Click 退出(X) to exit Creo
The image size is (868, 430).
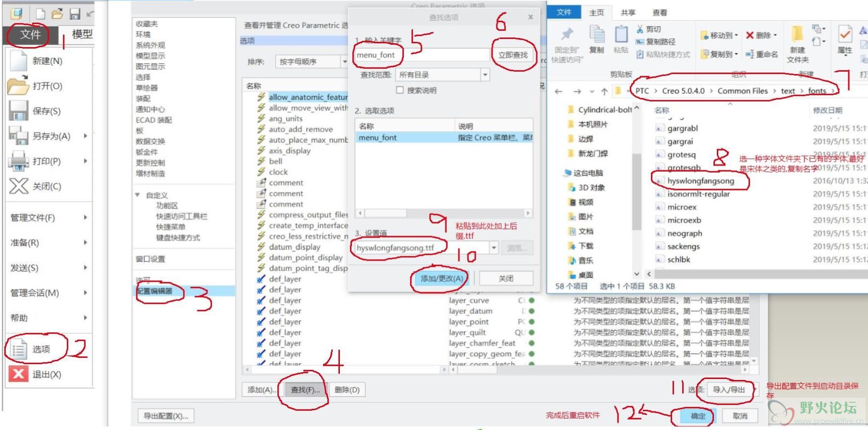coord(47,374)
